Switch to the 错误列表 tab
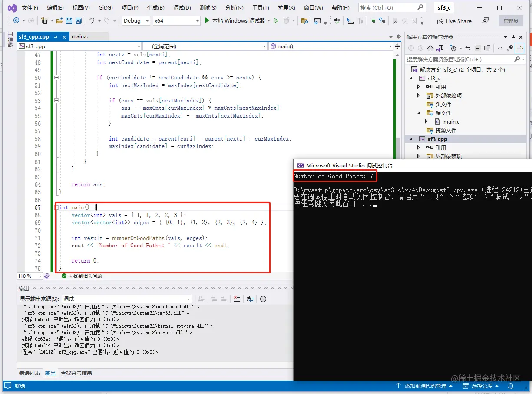532x394 pixels. pyautogui.click(x=30, y=373)
